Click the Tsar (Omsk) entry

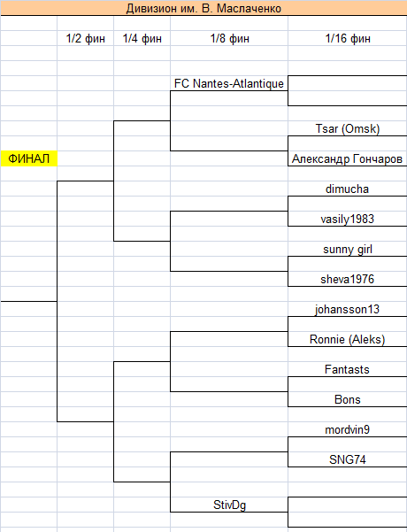pyautogui.click(x=348, y=128)
